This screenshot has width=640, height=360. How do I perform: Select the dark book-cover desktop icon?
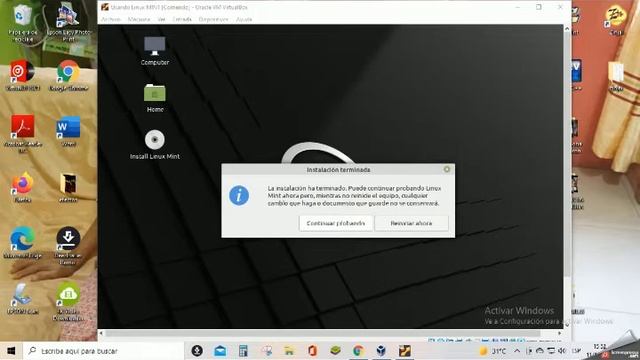(68, 188)
